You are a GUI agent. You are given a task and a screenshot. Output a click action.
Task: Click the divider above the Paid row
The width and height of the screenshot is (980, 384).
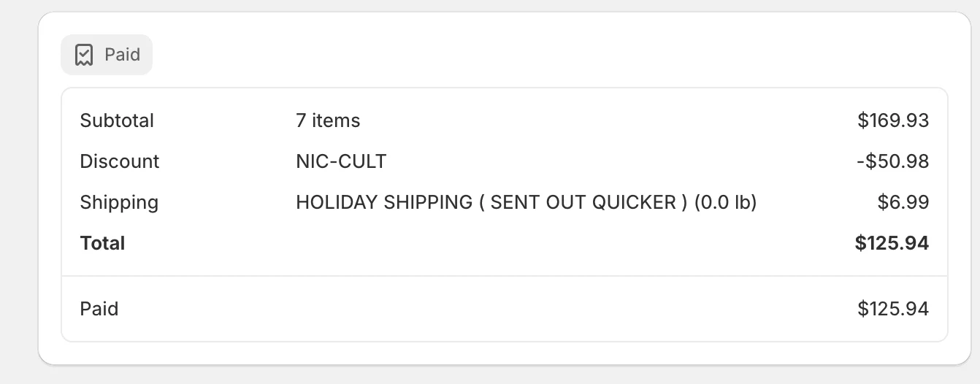(x=504, y=276)
